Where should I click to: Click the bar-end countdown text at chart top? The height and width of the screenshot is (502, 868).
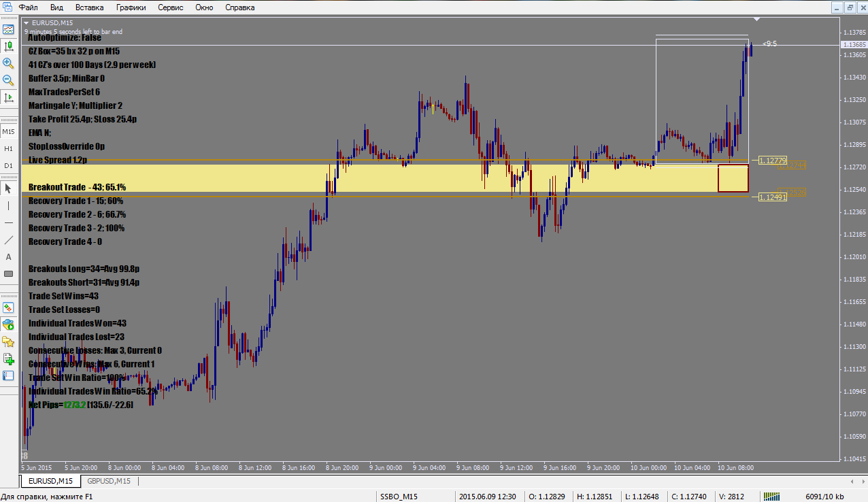[x=73, y=31]
